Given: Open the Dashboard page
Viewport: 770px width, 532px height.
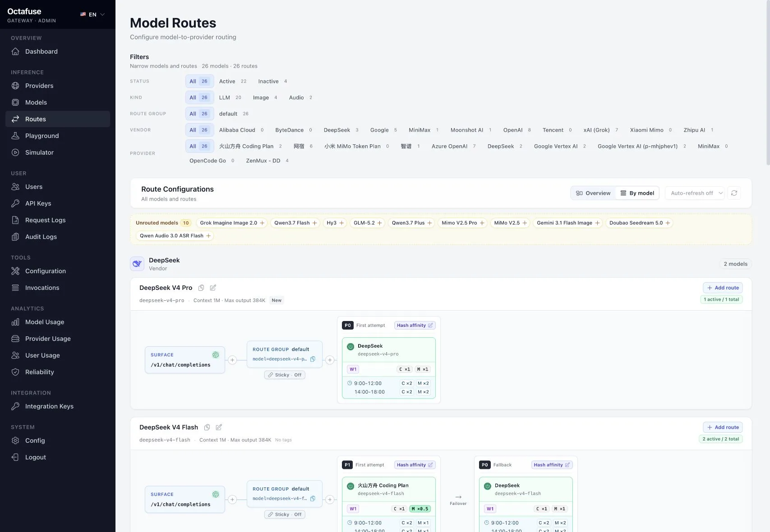Looking at the screenshot, I should click(x=58, y=51).
